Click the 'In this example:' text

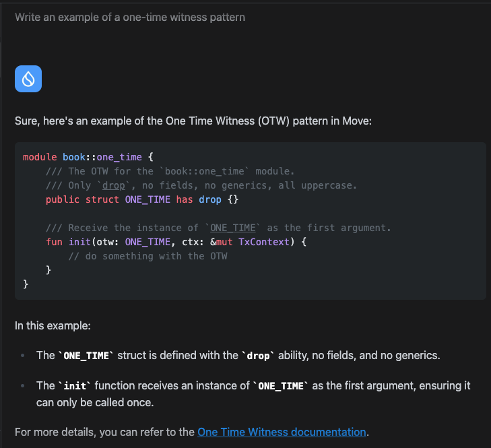(53, 326)
